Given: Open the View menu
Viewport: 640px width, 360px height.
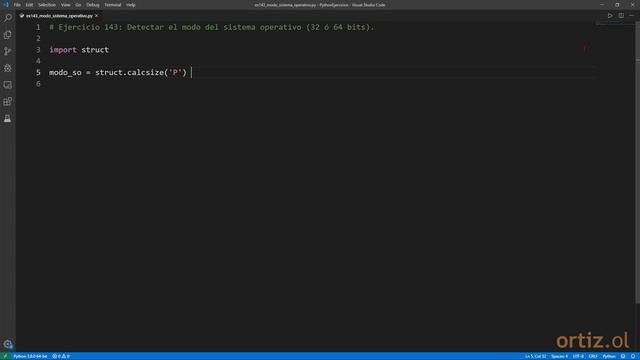Looking at the screenshot, I should (x=66, y=5).
